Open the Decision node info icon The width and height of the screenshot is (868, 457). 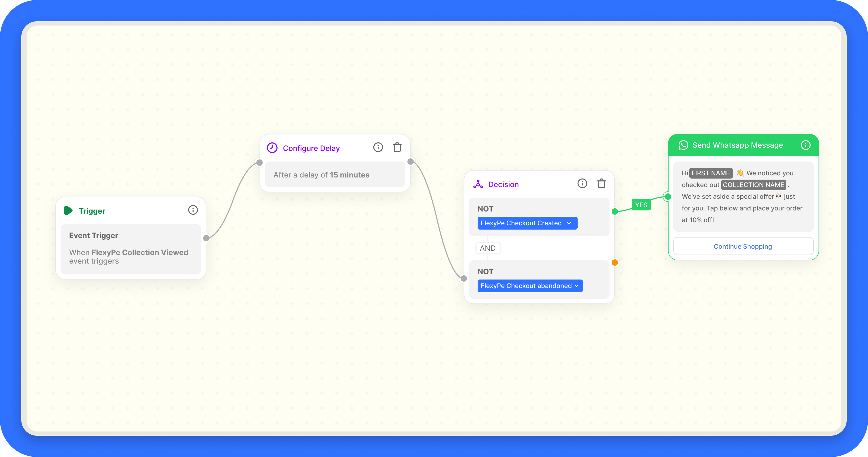pyautogui.click(x=582, y=184)
